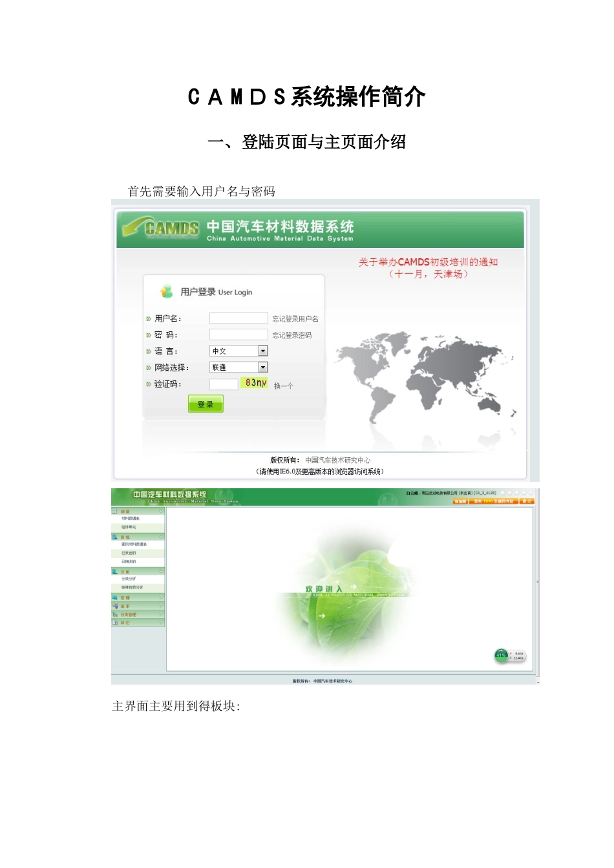Click the small arrow below 欢迎进入

(322, 615)
